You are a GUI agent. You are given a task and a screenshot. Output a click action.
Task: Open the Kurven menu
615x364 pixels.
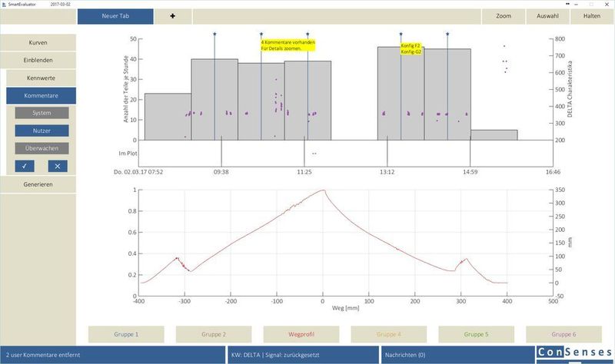click(x=38, y=42)
